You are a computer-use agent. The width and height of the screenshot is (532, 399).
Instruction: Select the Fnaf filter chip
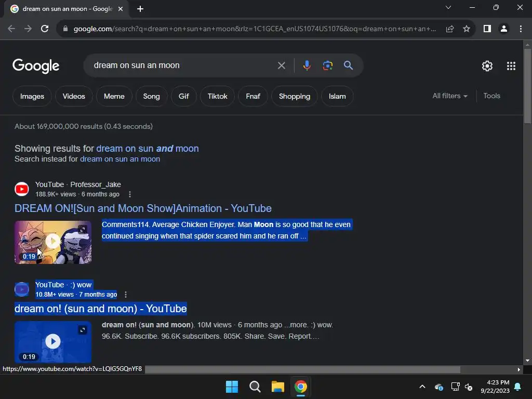(253, 96)
